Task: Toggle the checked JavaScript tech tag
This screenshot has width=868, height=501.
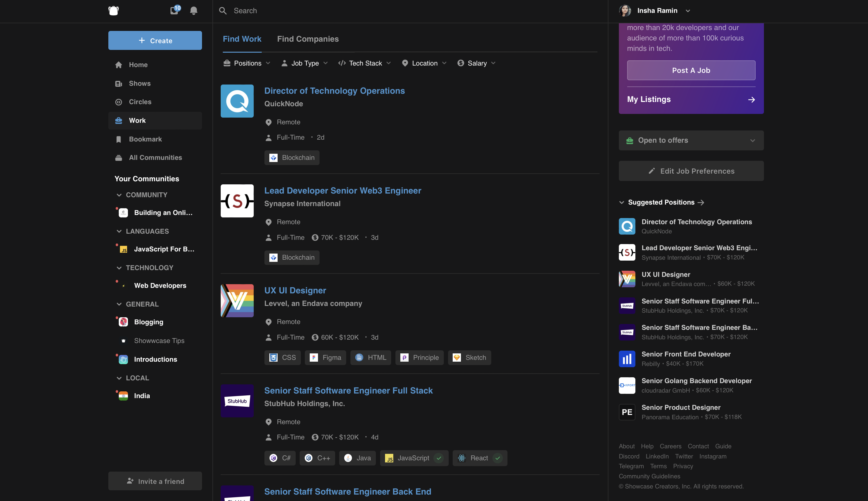Action: coord(414,458)
